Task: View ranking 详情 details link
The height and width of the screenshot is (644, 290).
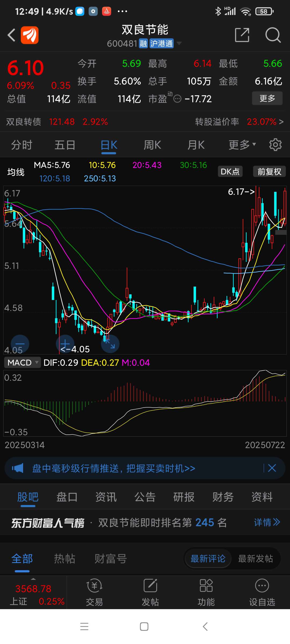Action: [x=267, y=522]
